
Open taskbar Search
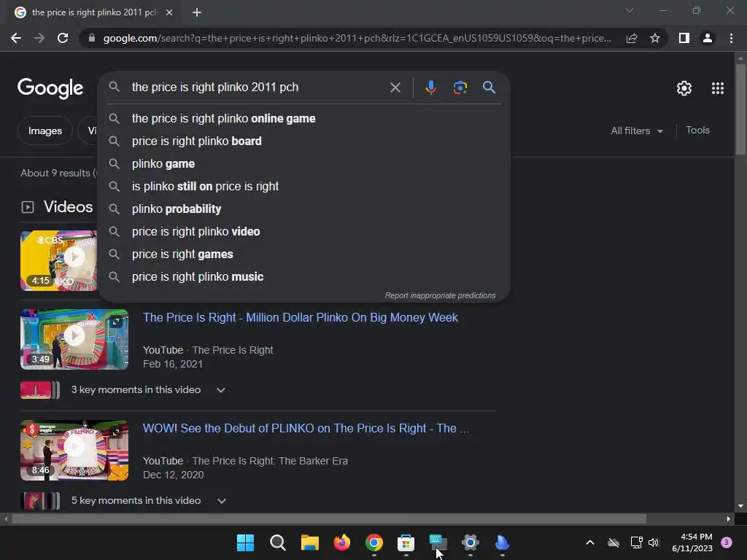tap(277, 542)
